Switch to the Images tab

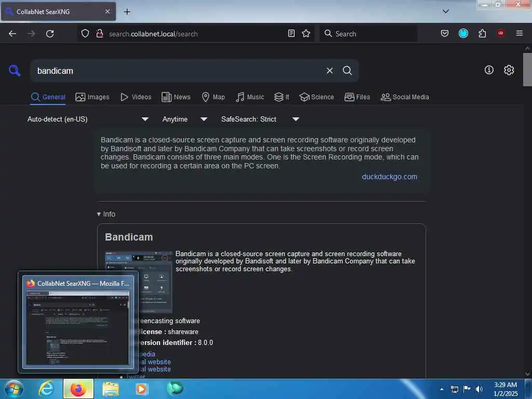tap(92, 97)
